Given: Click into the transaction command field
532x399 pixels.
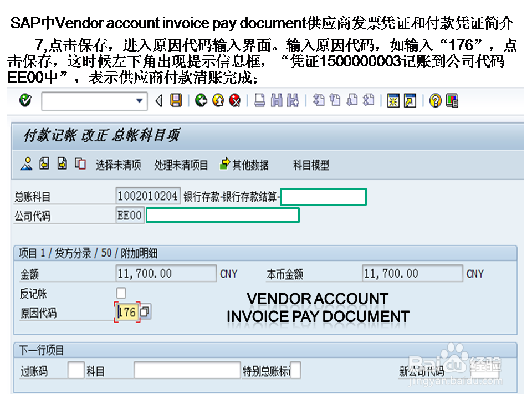Looking at the screenshot, I should pyautogui.click(x=94, y=101).
